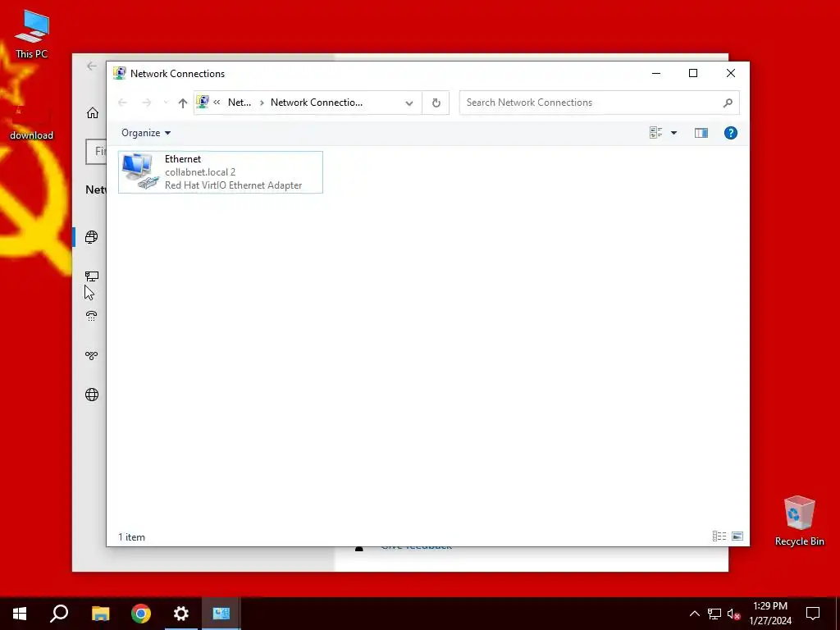The width and height of the screenshot is (840, 630).
Task: Open taskbar search
Action: click(x=59, y=614)
